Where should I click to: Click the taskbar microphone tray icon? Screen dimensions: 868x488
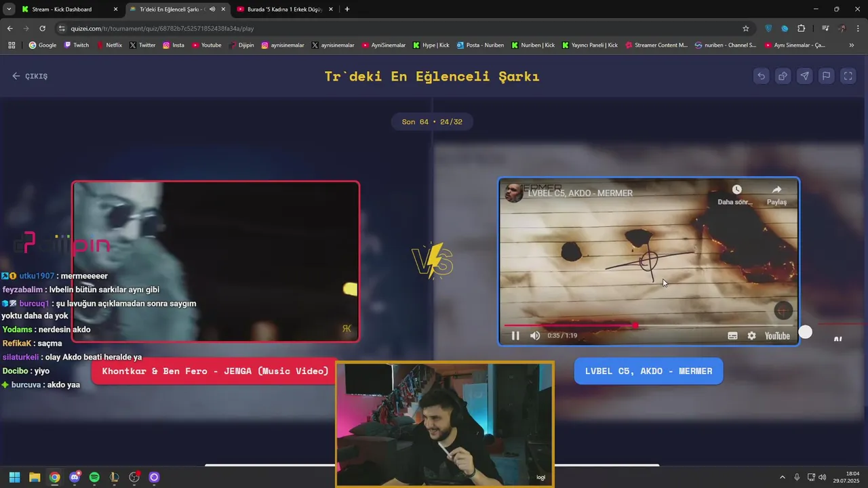(x=797, y=477)
